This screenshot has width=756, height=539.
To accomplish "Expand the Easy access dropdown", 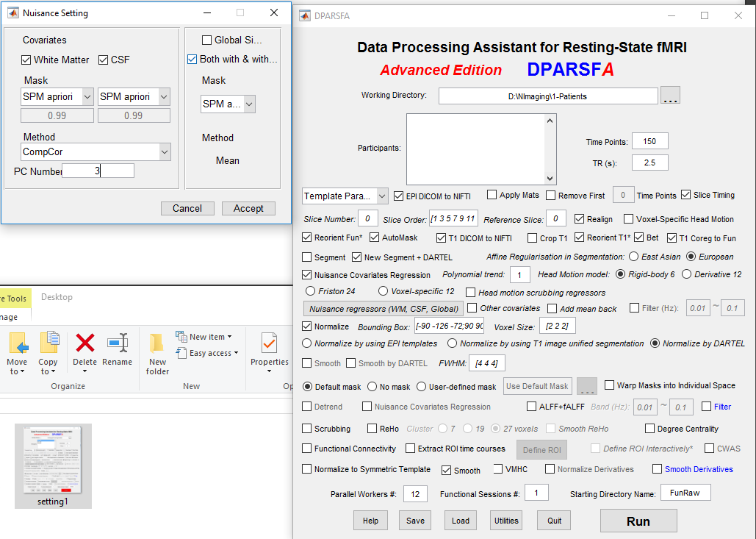I will [x=207, y=353].
